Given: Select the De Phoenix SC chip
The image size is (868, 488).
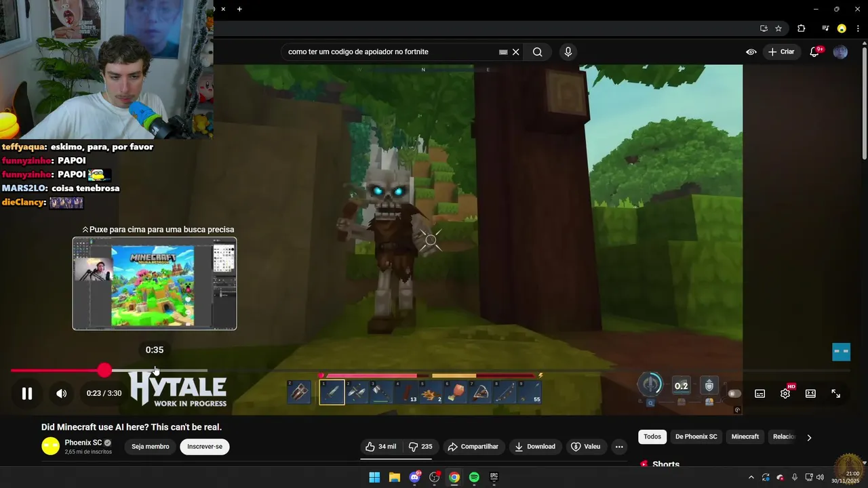Looking at the screenshot, I should (696, 436).
